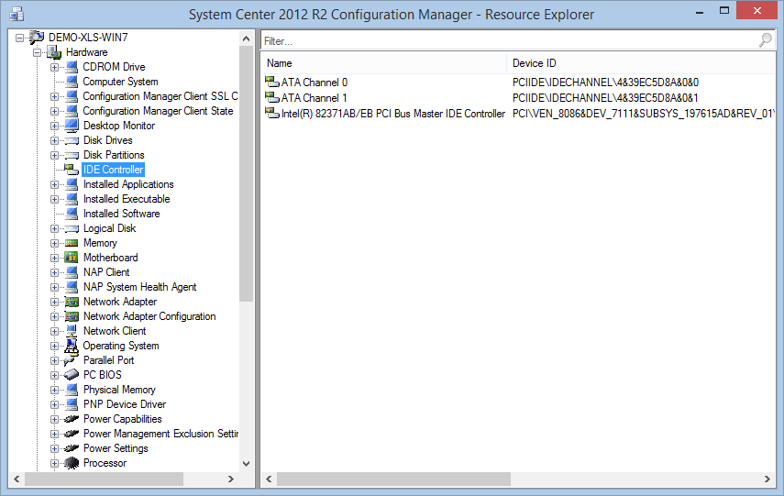The height and width of the screenshot is (496, 784).
Task: Click the Power Capabilities plug icon
Action: pyautogui.click(x=72, y=419)
